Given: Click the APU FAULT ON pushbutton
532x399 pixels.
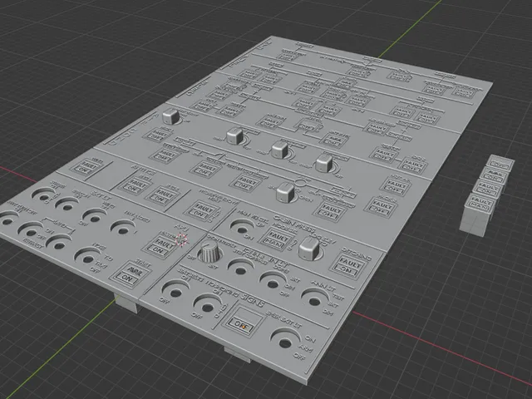Looking at the screenshot, I should pyautogui.click(x=161, y=247).
